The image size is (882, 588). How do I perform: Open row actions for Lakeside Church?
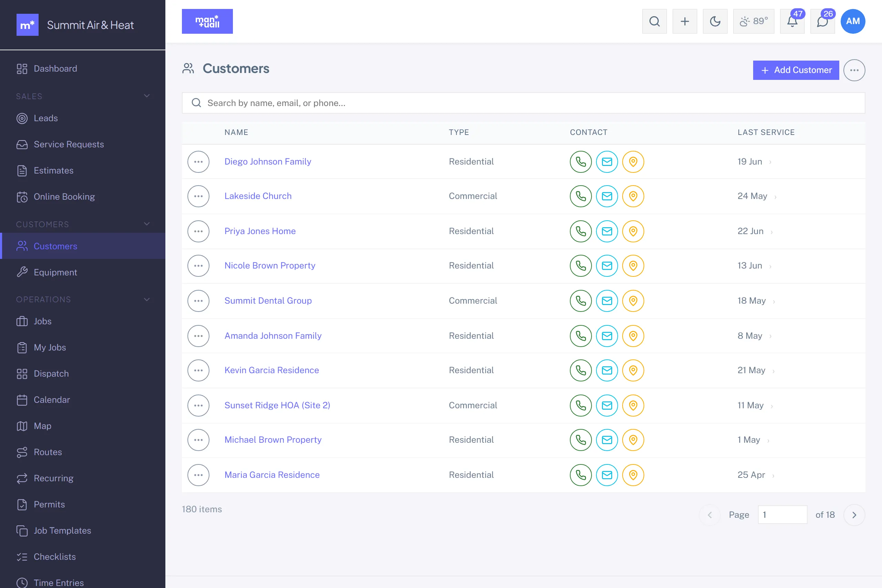click(198, 196)
